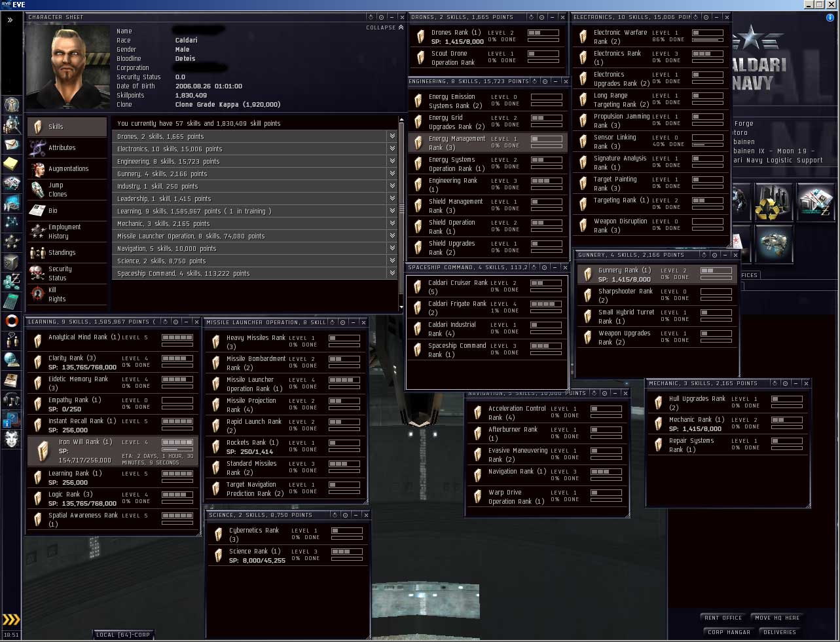The width and height of the screenshot is (840, 642).
Task: Open the globe browser sidebar icon
Action: pyautogui.click(x=12, y=360)
